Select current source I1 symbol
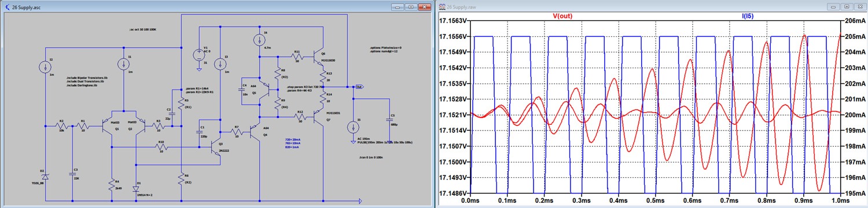The image size is (868, 208). click(123, 64)
